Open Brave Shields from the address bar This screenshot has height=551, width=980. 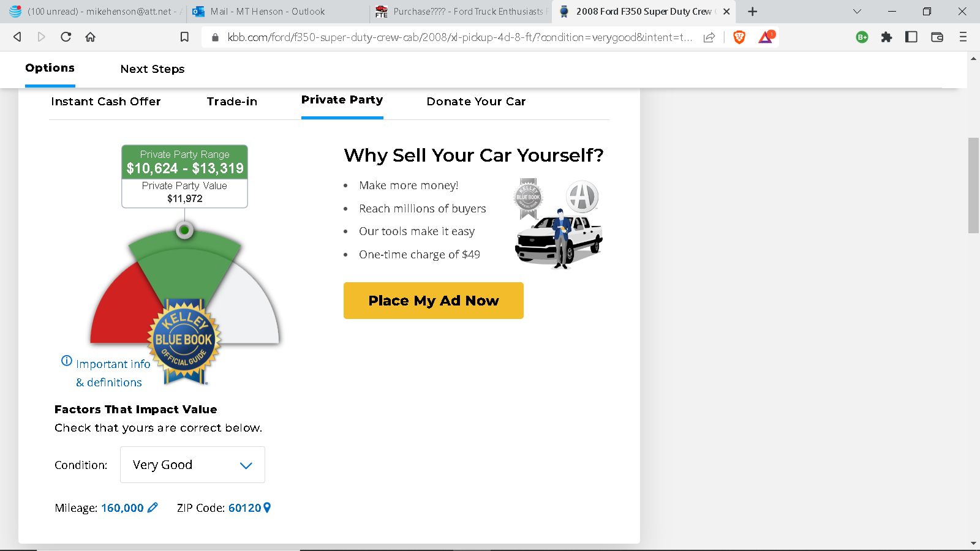[x=739, y=37]
